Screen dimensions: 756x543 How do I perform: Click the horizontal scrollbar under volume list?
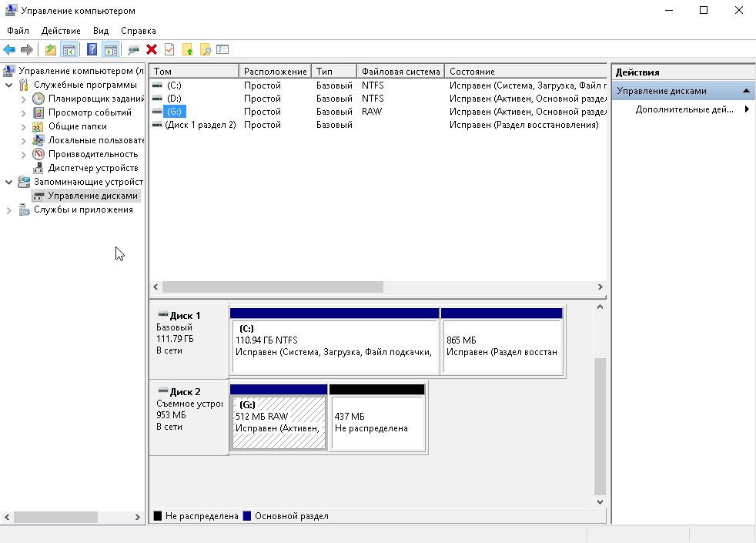pos(273,287)
